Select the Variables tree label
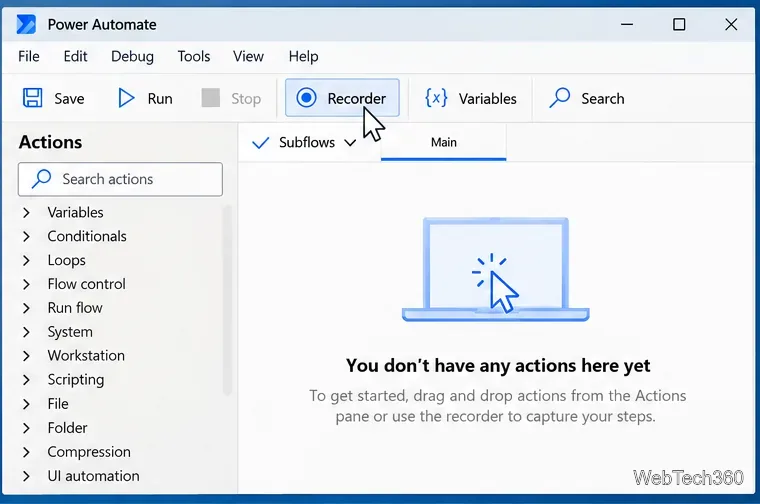The width and height of the screenshot is (760, 504). click(76, 212)
